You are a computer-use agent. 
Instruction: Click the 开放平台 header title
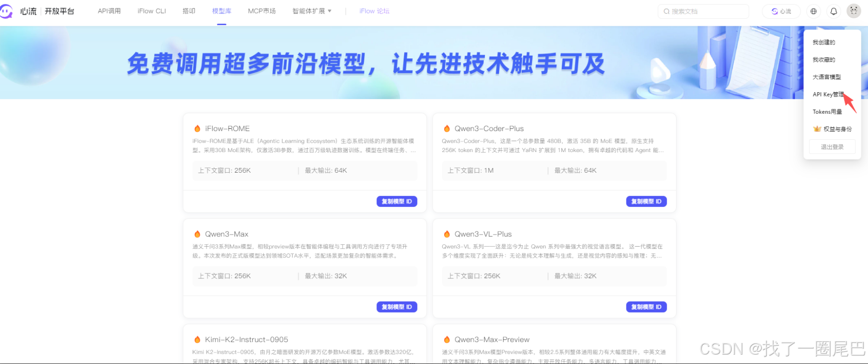(59, 11)
